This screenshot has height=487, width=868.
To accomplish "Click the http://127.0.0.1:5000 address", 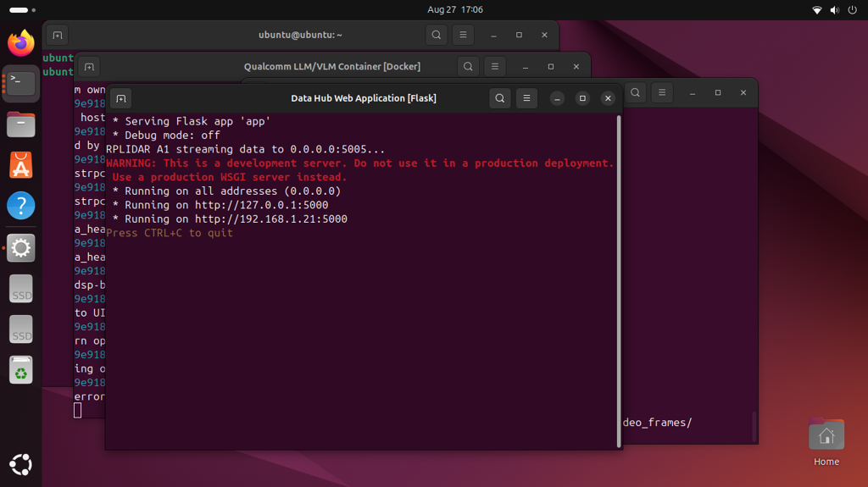I will tap(261, 205).
